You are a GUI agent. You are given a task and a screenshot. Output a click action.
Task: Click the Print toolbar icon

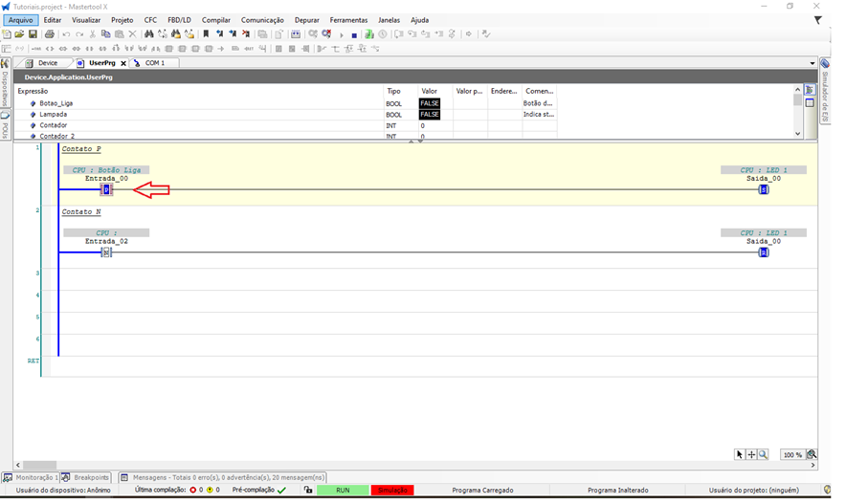tap(50, 34)
